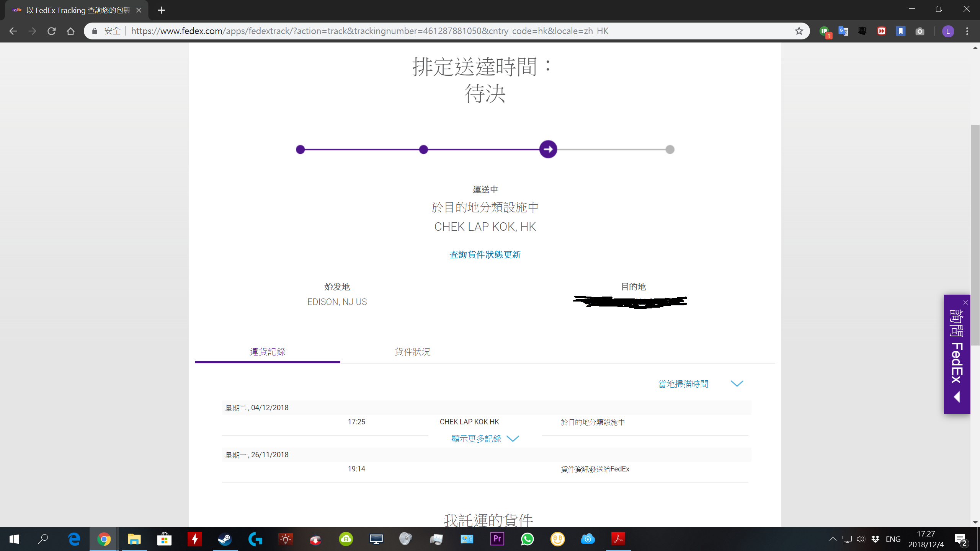Click the scrollbar down arrow
980x551 pixels.
pos(975,522)
